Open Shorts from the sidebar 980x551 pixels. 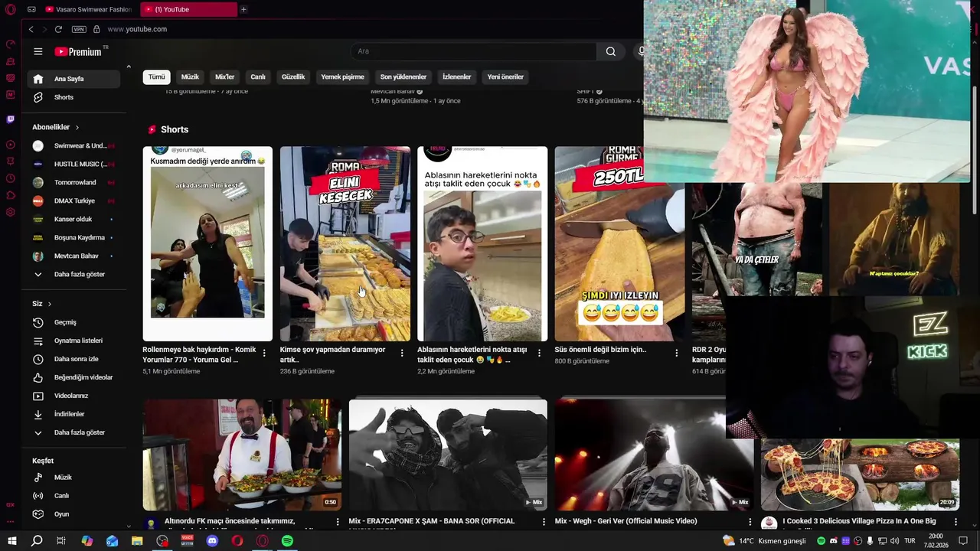click(73, 97)
